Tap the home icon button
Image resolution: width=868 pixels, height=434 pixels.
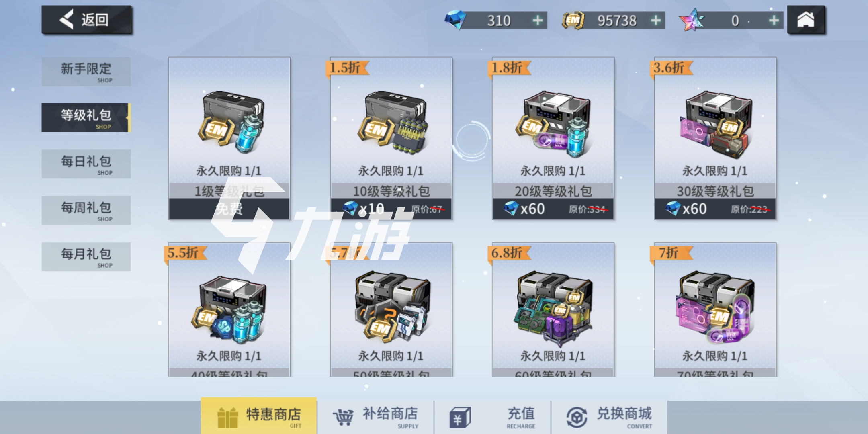(x=806, y=20)
